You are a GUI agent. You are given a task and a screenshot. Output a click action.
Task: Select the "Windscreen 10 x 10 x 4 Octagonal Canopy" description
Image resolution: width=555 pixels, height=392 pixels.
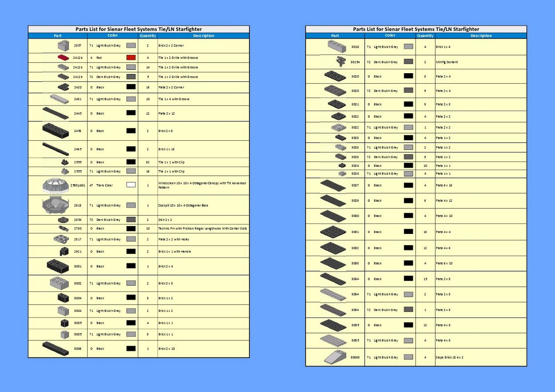point(202,185)
